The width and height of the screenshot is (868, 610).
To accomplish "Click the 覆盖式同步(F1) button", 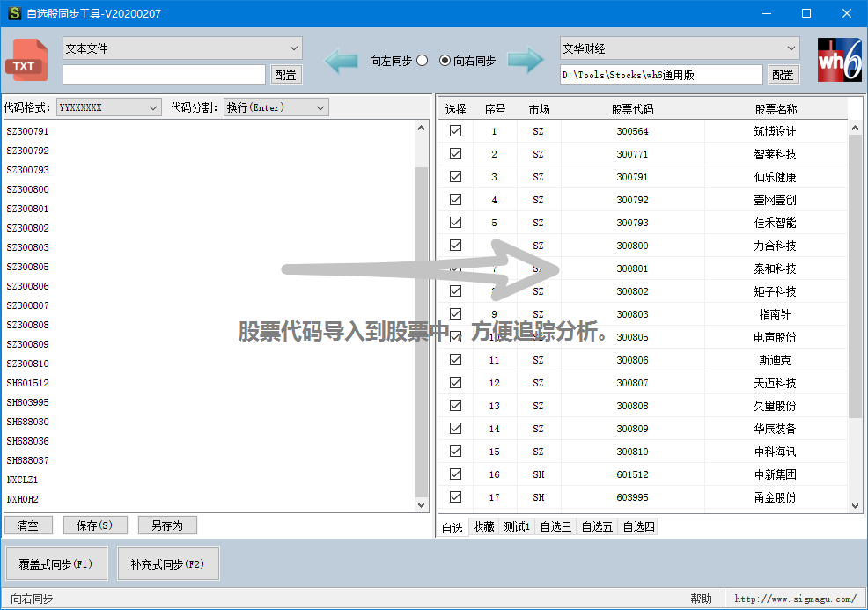I will click(x=56, y=564).
